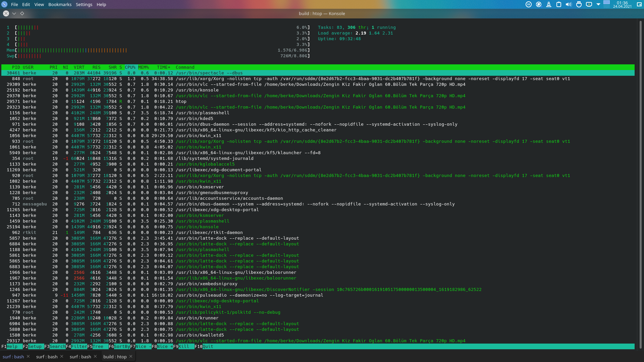Toggle the diamond keep-above titlebar button
Screen dimensions: 644x362
[22, 13]
